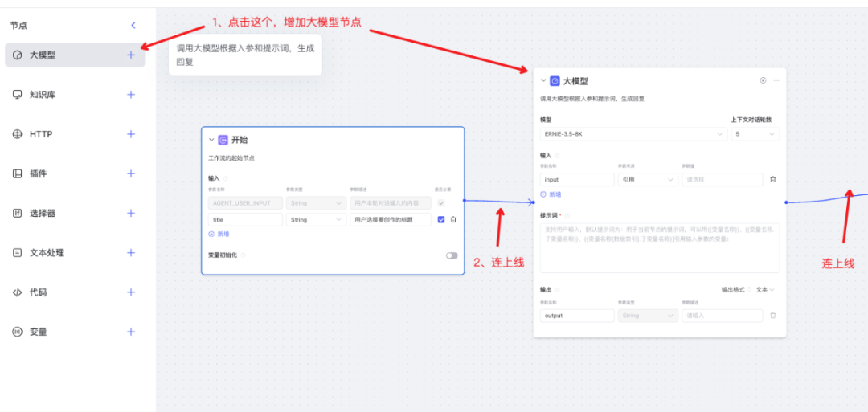Delete the input parameter in 大模型 node
Image resolution: width=868 pixels, height=412 pixels.
772,179
